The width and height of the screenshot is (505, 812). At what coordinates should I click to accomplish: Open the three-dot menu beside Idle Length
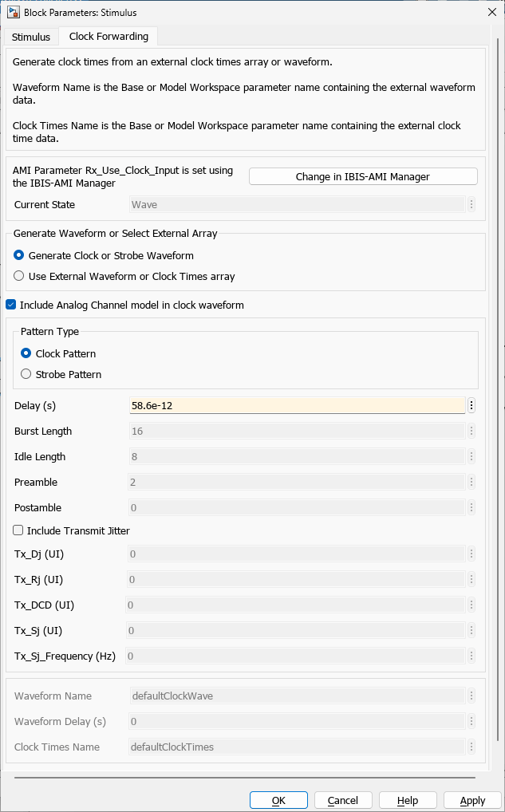pyautogui.click(x=471, y=456)
